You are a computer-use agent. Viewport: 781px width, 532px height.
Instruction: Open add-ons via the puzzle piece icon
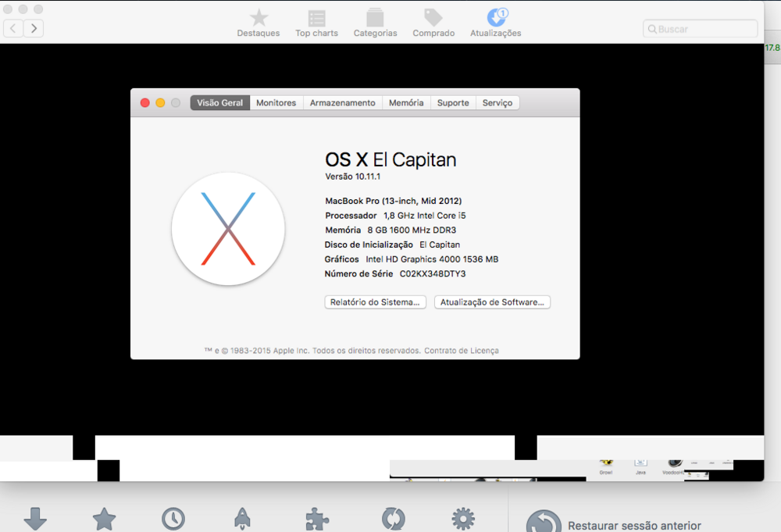[316, 520]
